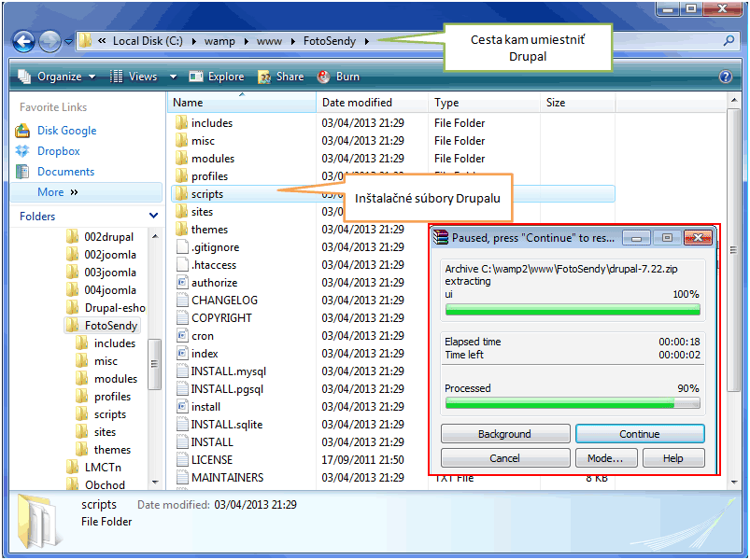Sort files by the Name column
Viewport: 750px width, 560px height.
click(x=242, y=103)
